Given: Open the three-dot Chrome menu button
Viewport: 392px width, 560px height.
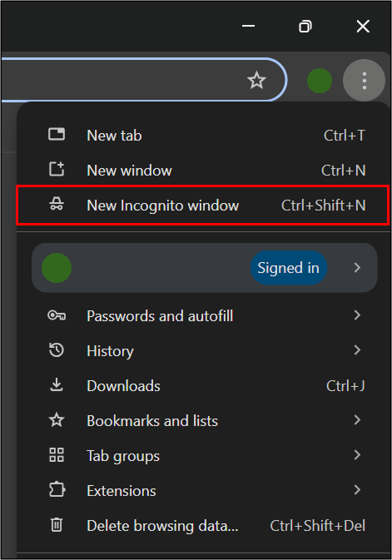Looking at the screenshot, I should click(365, 81).
